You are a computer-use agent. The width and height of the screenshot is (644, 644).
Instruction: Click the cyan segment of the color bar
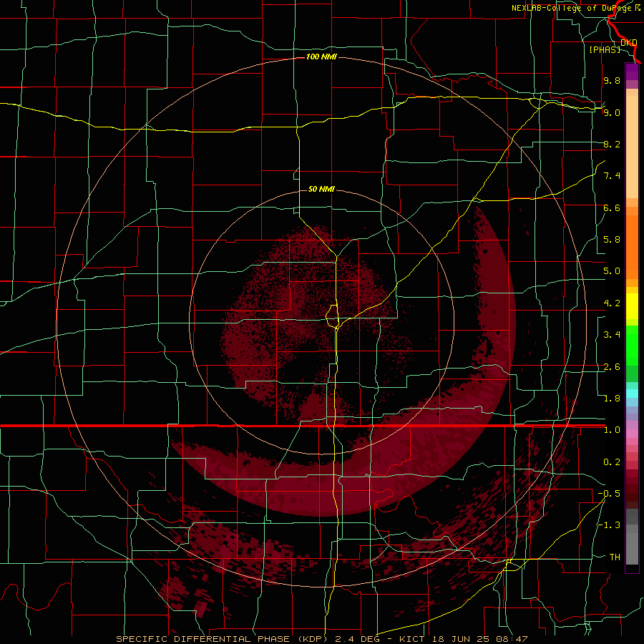tap(632, 394)
